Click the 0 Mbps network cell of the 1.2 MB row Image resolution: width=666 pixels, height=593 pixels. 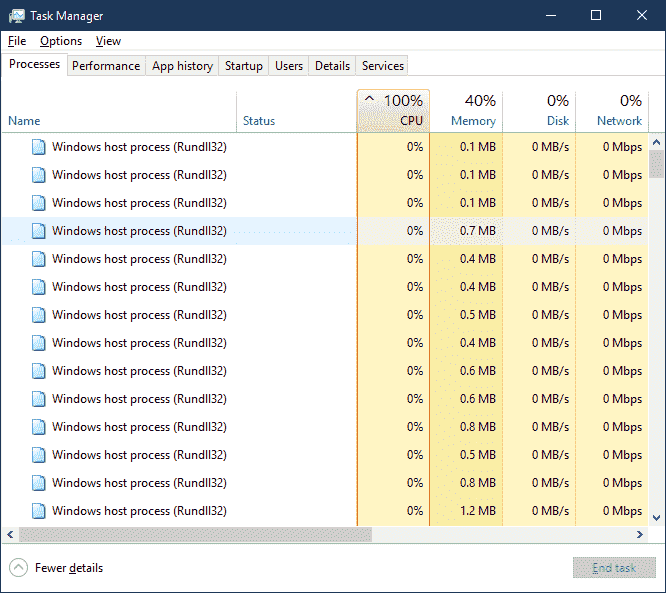tap(612, 511)
